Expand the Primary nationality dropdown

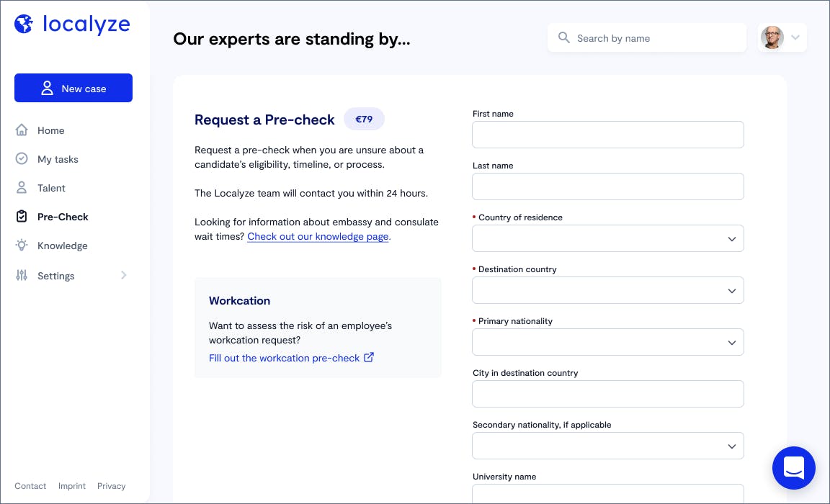(x=607, y=342)
